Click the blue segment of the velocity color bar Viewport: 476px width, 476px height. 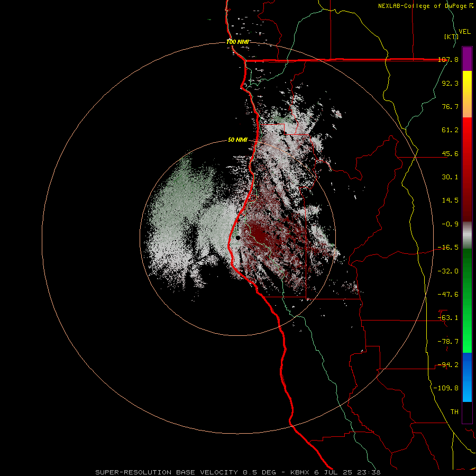[x=467, y=377]
